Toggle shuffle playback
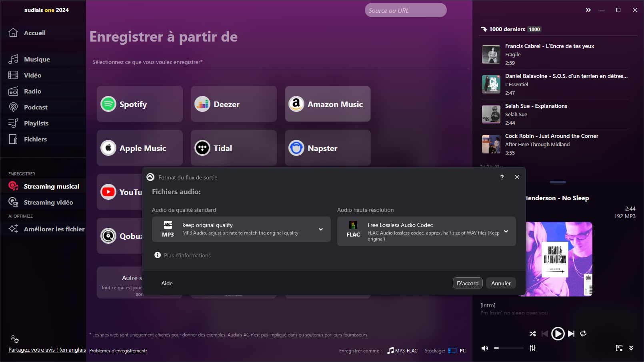This screenshot has width=644, height=362. click(x=533, y=334)
